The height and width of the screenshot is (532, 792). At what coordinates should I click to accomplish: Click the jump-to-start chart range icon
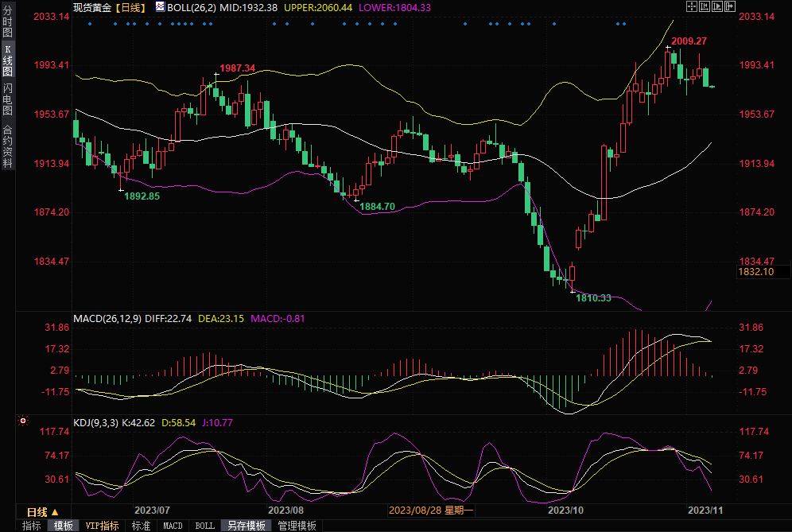coord(705,6)
